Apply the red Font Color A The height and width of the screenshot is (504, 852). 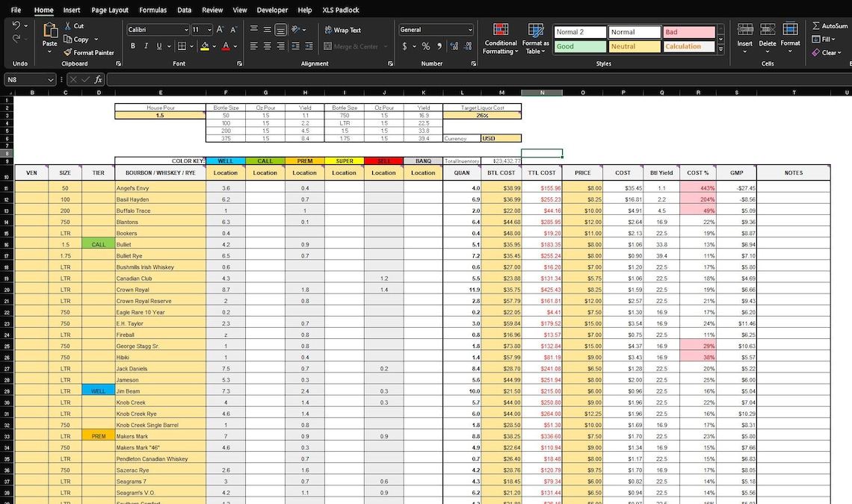226,46
